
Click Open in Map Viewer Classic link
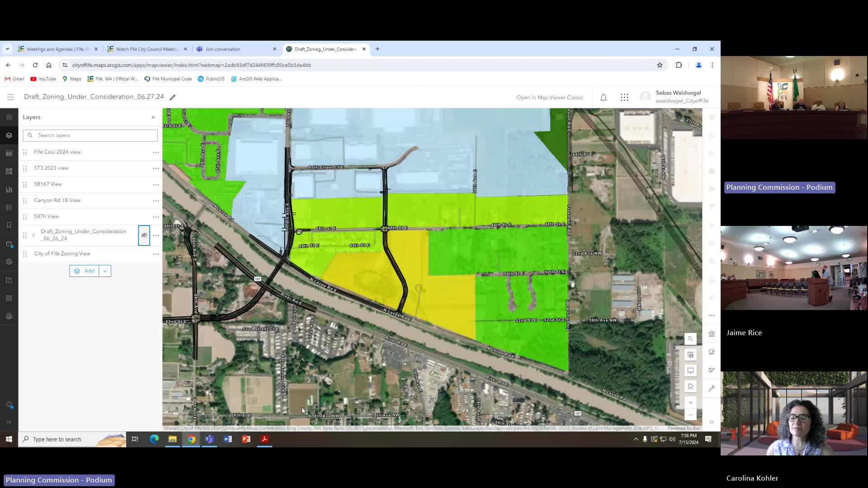pos(550,97)
